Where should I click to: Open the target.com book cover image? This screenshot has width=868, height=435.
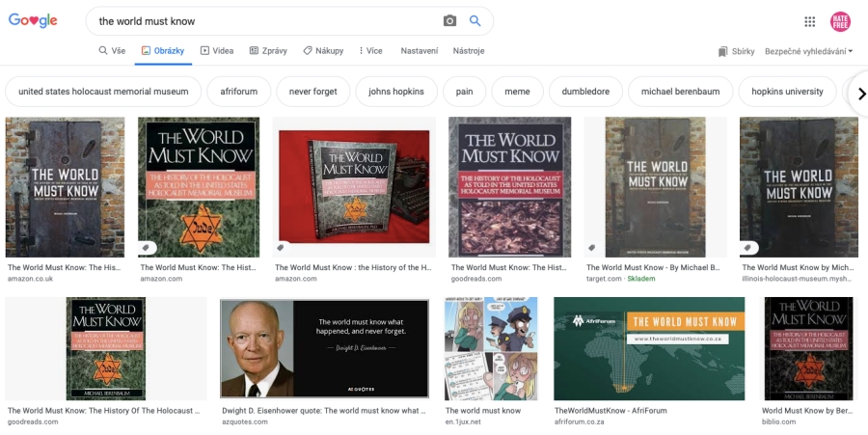point(656,187)
